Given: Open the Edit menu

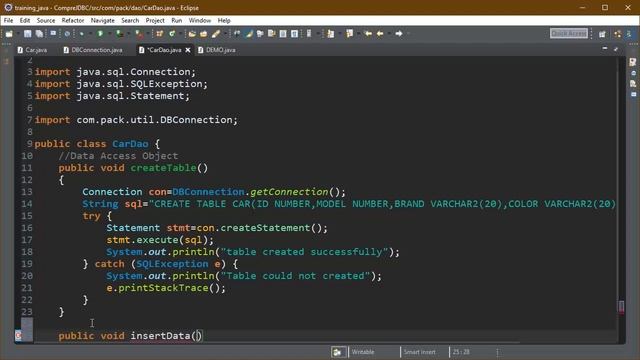Looking at the screenshot, I should click(x=24, y=20).
